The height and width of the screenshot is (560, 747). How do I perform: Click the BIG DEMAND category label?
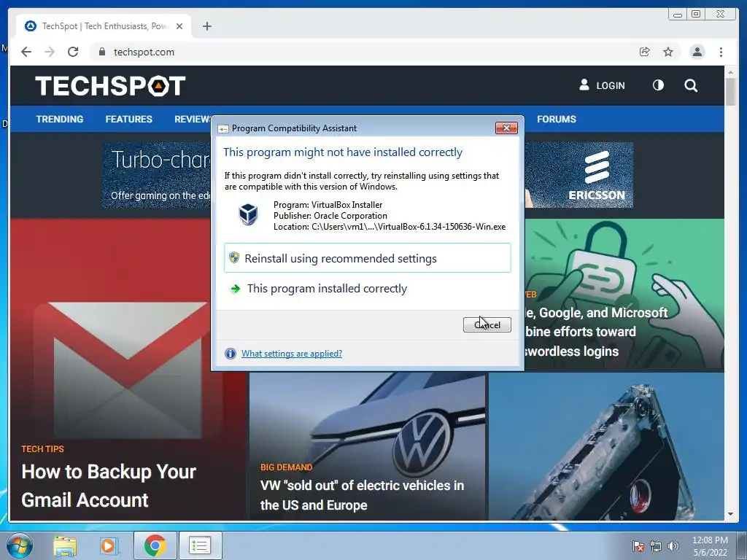[x=286, y=467]
